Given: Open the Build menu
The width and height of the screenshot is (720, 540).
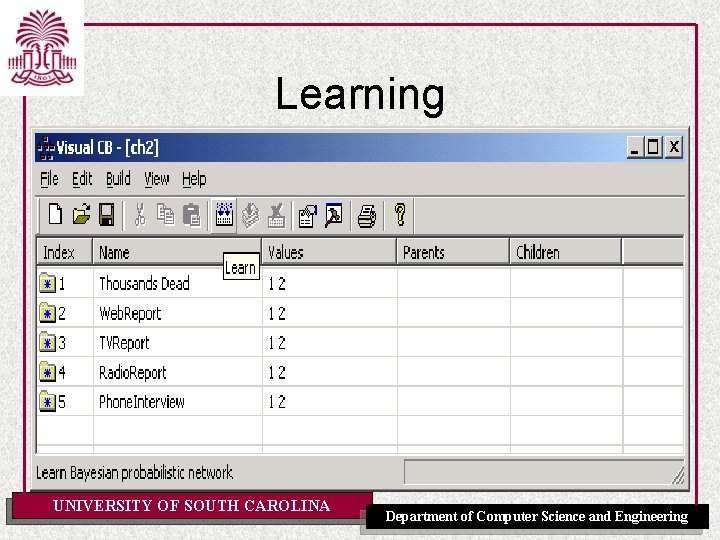Looking at the screenshot, I should [118, 179].
